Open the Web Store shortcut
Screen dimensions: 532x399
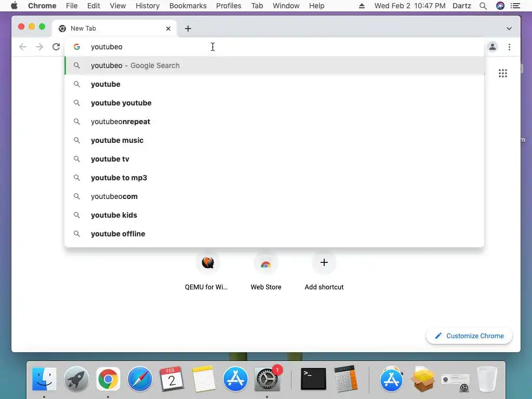click(x=266, y=271)
